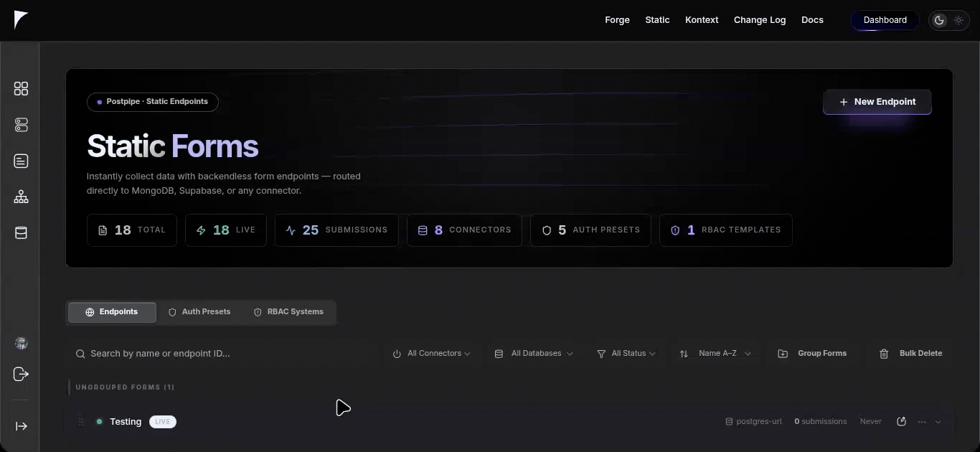Click the search magnifier icon
Viewport: 980px width, 452px height.
coord(80,354)
